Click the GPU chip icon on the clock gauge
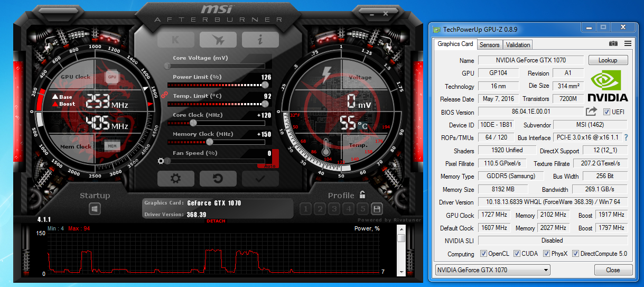The image size is (644, 287). tap(112, 77)
